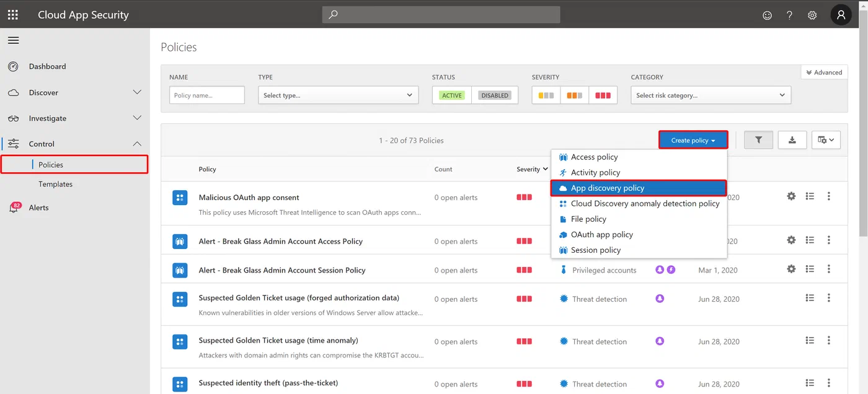Open gear settings for Break Glass Access Policy

pyautogui.click(x=791, y=240)
